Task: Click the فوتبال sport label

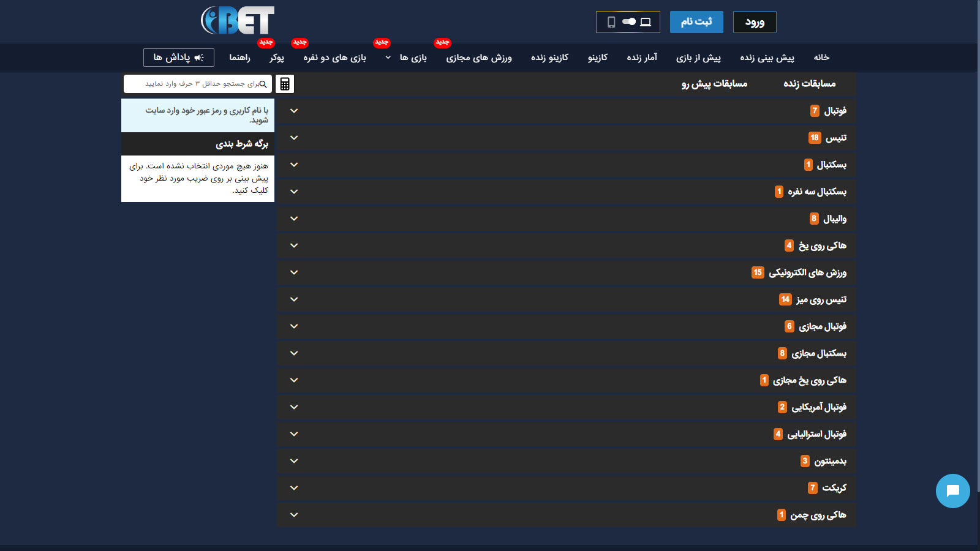Action: coord(835,111)
